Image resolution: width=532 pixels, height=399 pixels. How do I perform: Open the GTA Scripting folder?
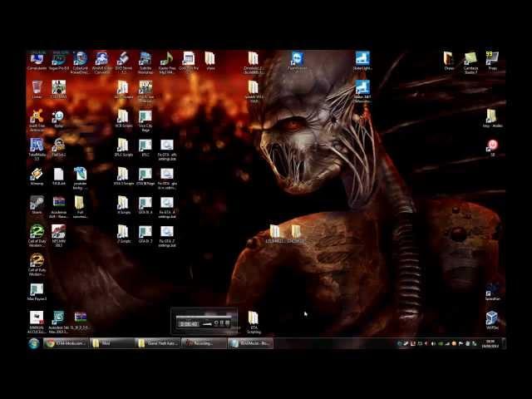coord(254,322)
